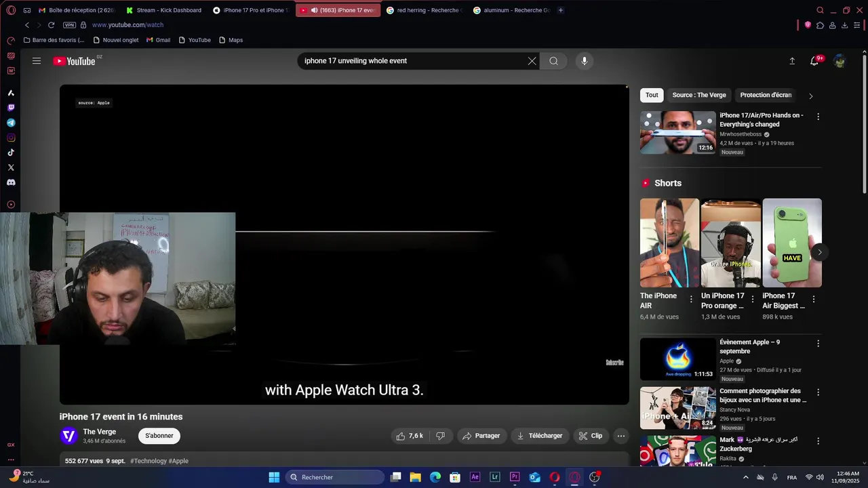Open options for Évènement Apple video
Image resolution: width=868 pixels, height=488 pixels.
[x=818, y=344]
